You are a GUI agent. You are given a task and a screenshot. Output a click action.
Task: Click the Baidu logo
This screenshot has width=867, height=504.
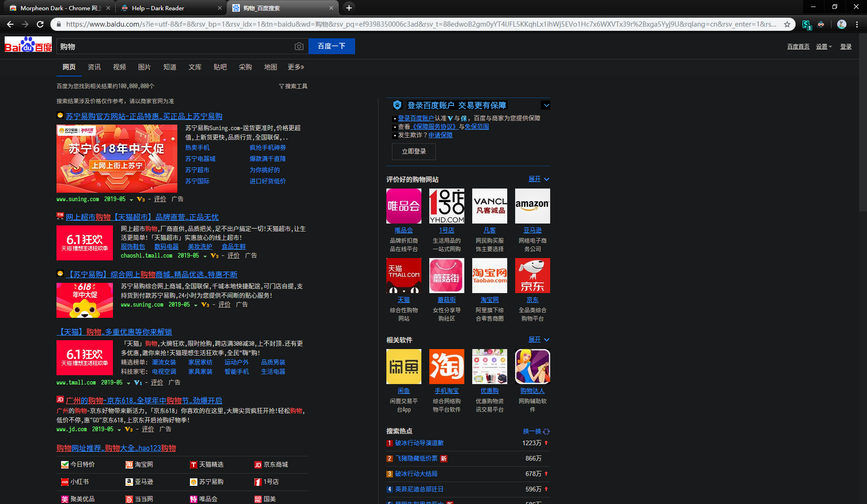(28, 45)
